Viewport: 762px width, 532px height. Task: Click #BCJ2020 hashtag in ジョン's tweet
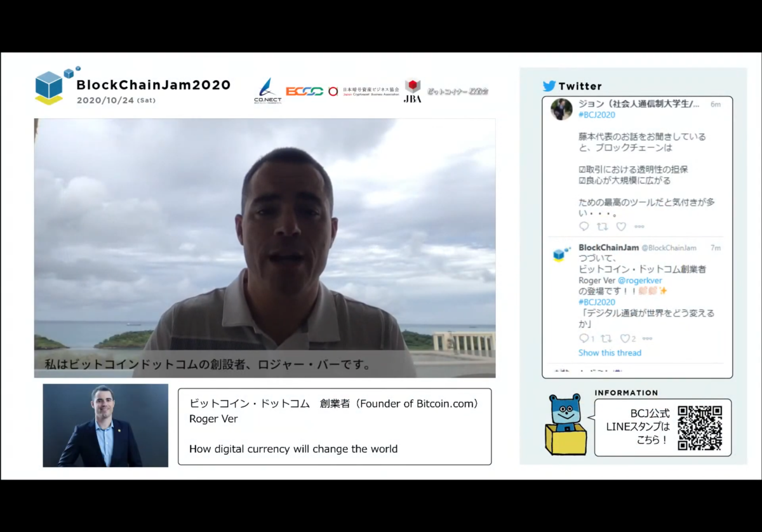point(597,115)
